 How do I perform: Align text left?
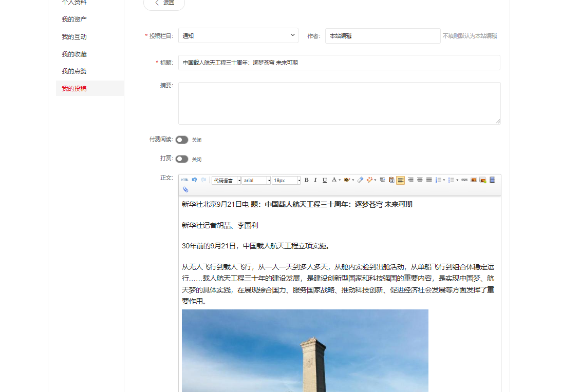401,180
